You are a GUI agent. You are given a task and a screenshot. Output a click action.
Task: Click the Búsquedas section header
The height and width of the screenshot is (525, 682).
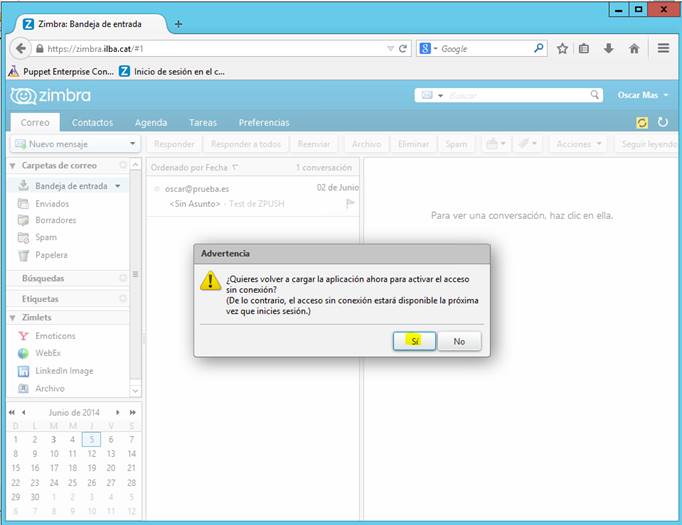coord(43,278)
